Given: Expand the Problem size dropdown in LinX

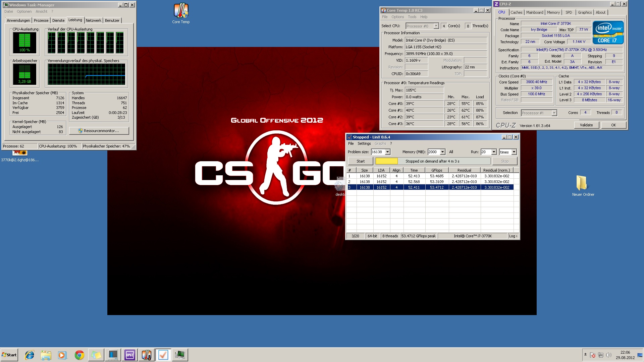Looking at the screenshot, I should (x=387, y=152).
